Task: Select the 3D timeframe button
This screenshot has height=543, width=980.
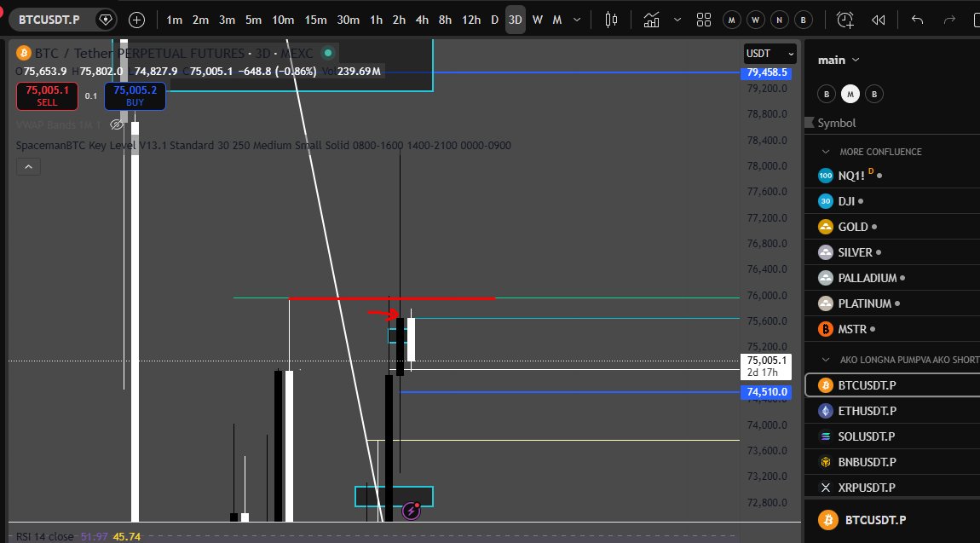Action: tap(515, 20)
